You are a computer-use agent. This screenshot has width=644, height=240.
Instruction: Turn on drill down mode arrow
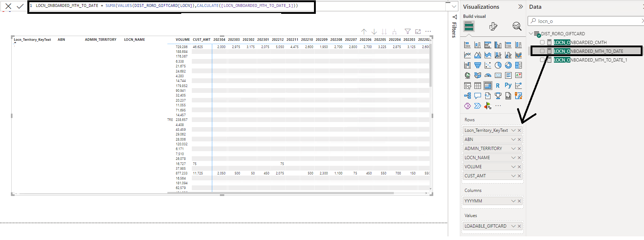pyautogui.click(x=374, y=32)
